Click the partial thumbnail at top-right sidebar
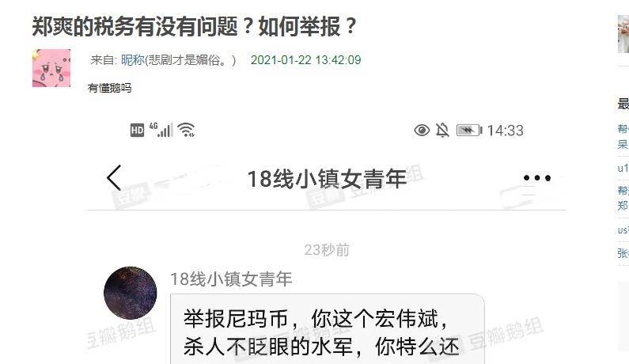The width and height of the screenshot is (629, 364). (x=623, y=33)
